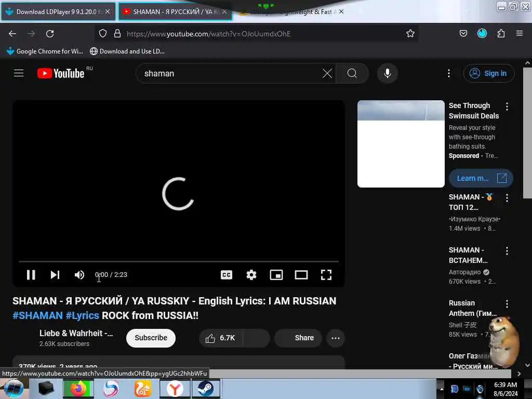Image resolution: width=532 pixels, height=399 pixels.
Task: Open video settings gear icon
Action: [251, 275]
